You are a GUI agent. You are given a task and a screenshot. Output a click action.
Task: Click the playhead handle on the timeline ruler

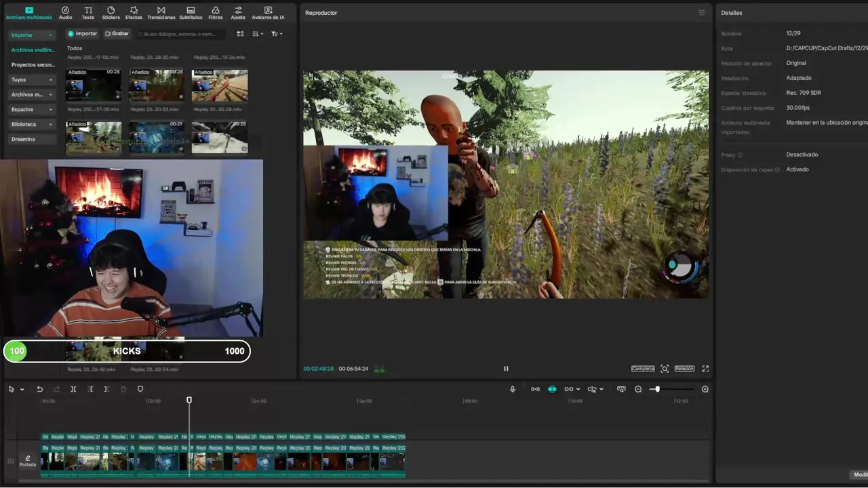[189, 400]
